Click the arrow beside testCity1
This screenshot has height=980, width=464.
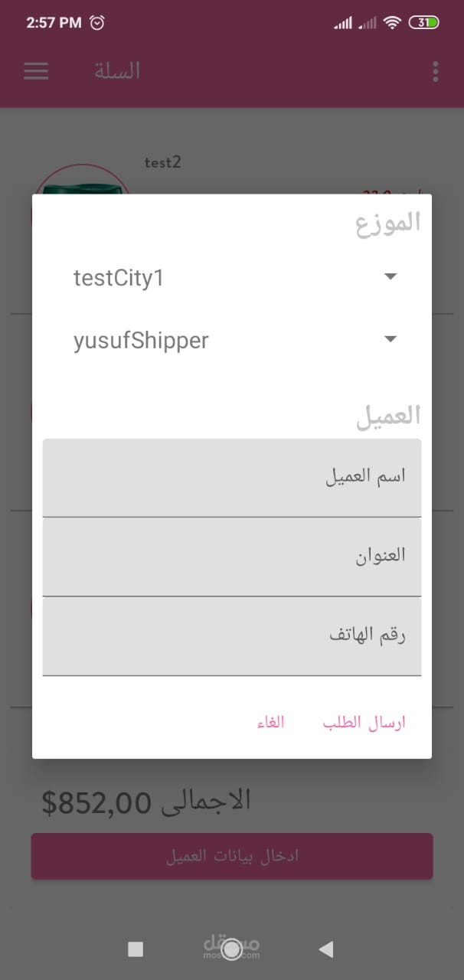pyautogui.click(x=390, y=277)
